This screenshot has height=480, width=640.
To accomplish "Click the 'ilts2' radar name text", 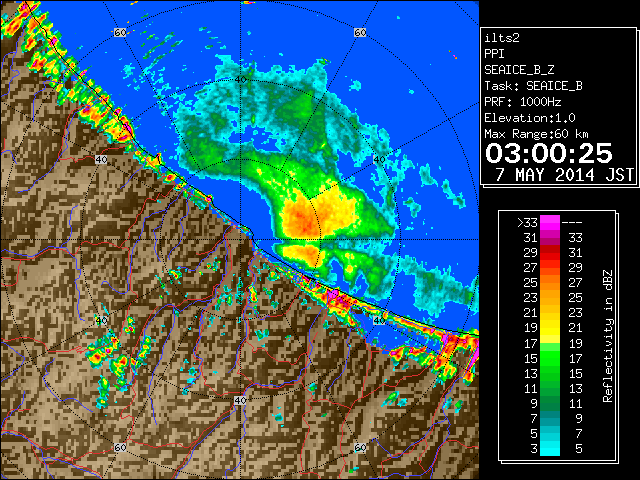I will pyautogui.click(x=502, y=38).
